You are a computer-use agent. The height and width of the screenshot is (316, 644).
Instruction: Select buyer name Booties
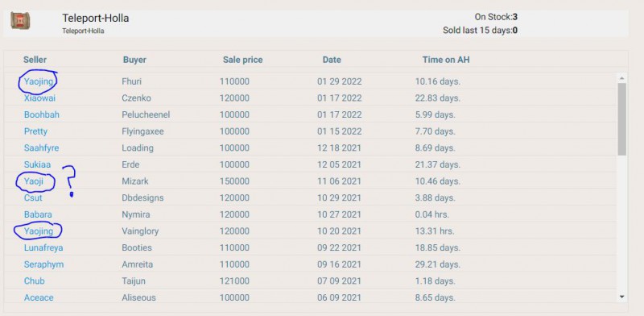[x=137, y=247]
